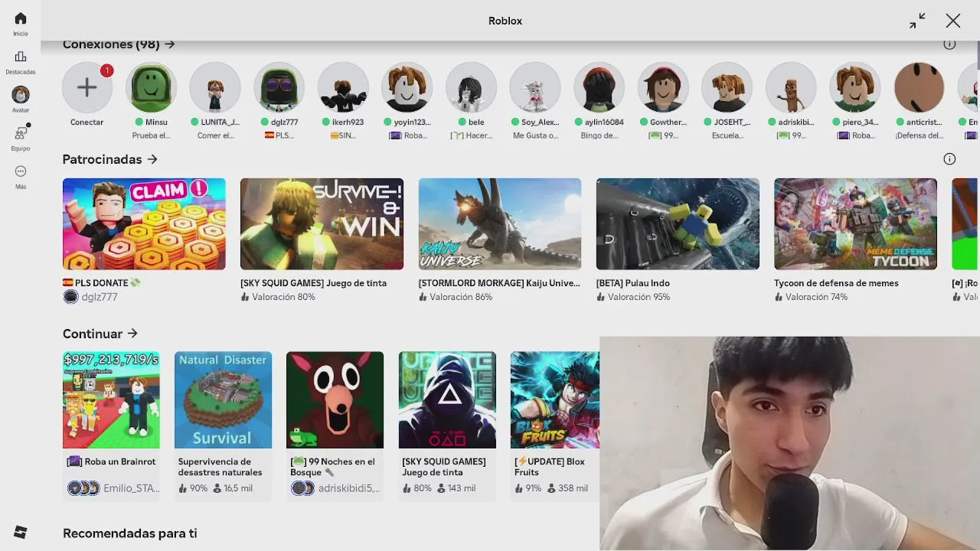Close the Roblox window with X
The width and height of the screenshot is (980, 551).
point(952,21)
